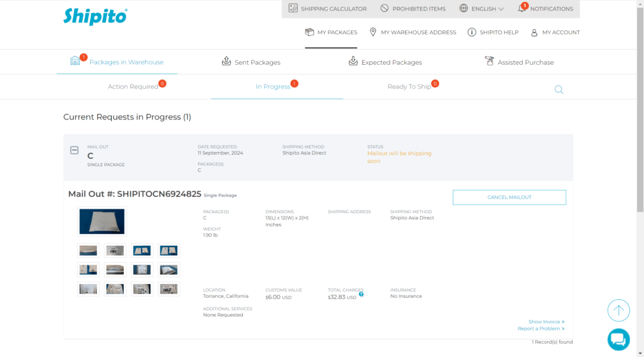This screenshot has height=357, width=644.
Task: Open the Notifications bell icon
Action: (x=521, y=8)
